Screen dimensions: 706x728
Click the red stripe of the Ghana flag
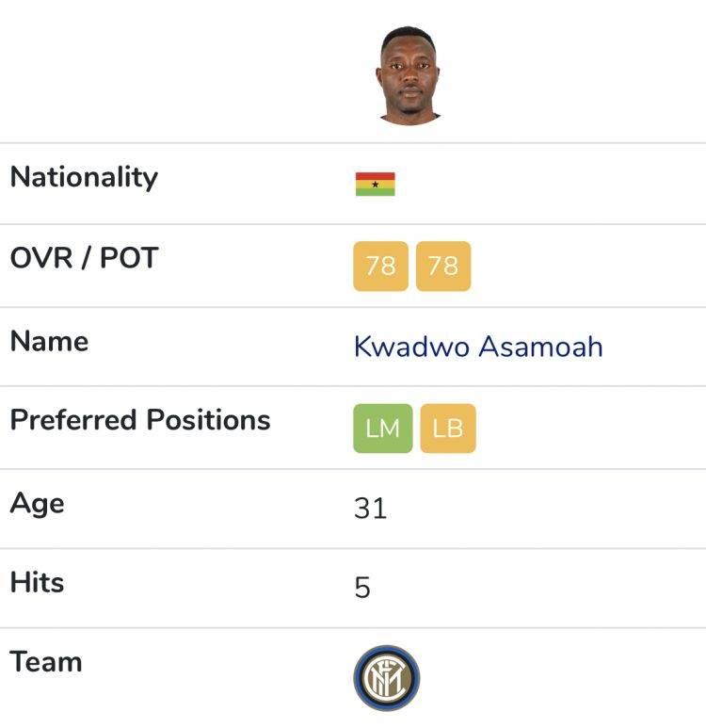tap(375, 176)
